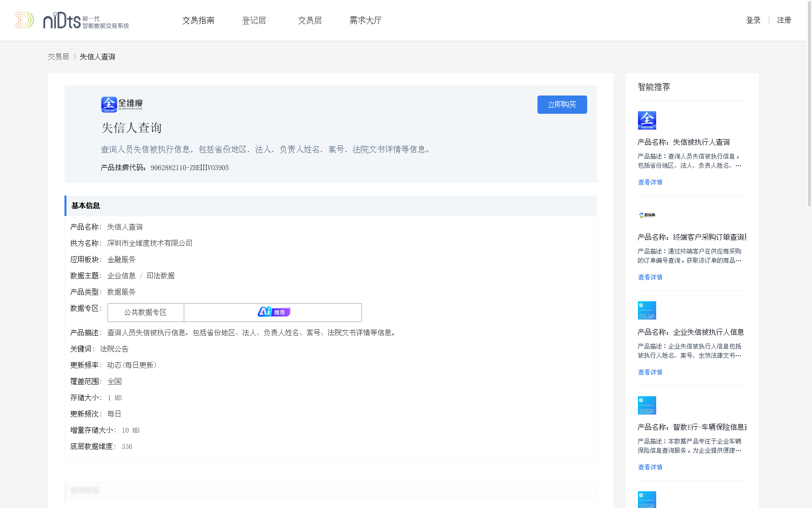
Task: Click the 法院公告 keyword
Action: (x=114, y=349)
